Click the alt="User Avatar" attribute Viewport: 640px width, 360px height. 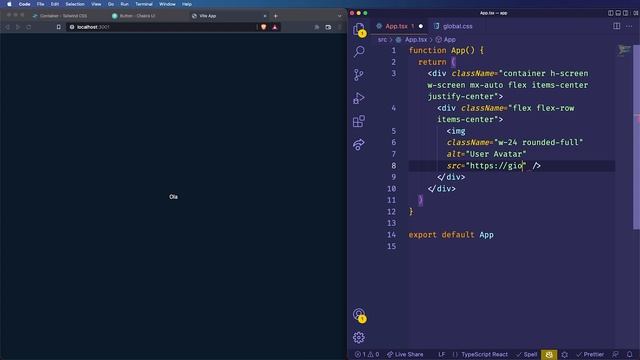click(x=486, y=154)
